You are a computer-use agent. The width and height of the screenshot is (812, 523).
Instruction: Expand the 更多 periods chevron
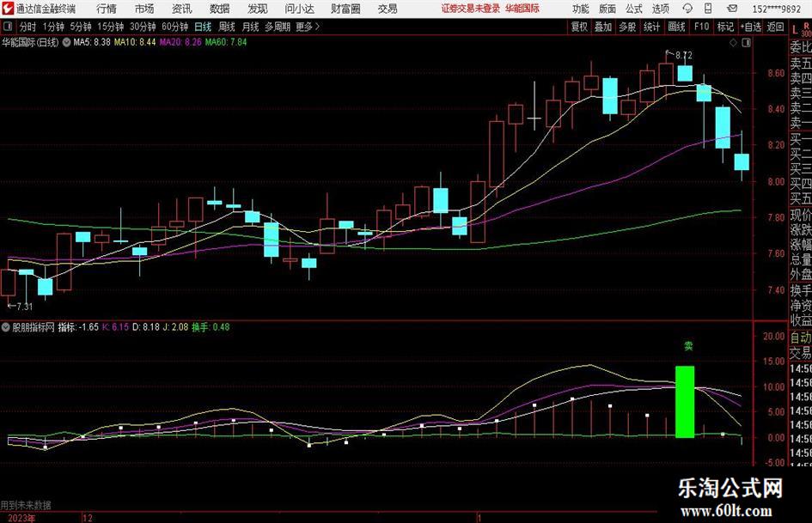(x=317, y=27)
